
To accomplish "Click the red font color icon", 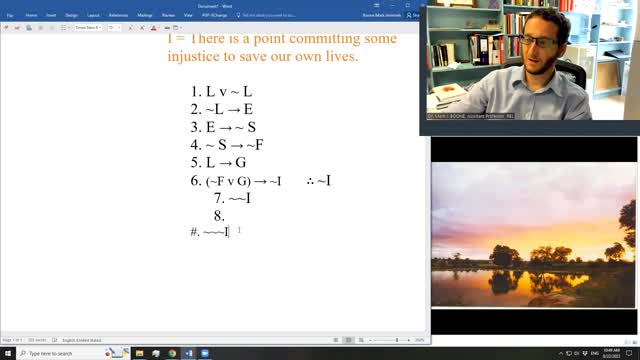I will 153,28.
